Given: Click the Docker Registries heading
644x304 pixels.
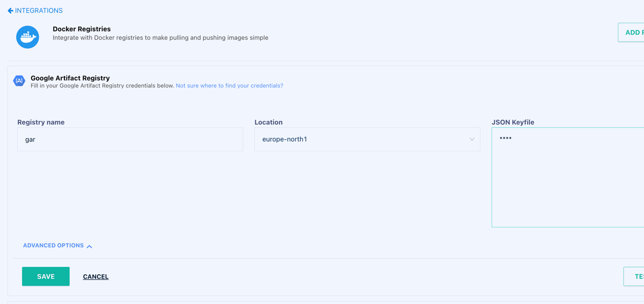Looking at the screenshot, I should coord(81,29).
